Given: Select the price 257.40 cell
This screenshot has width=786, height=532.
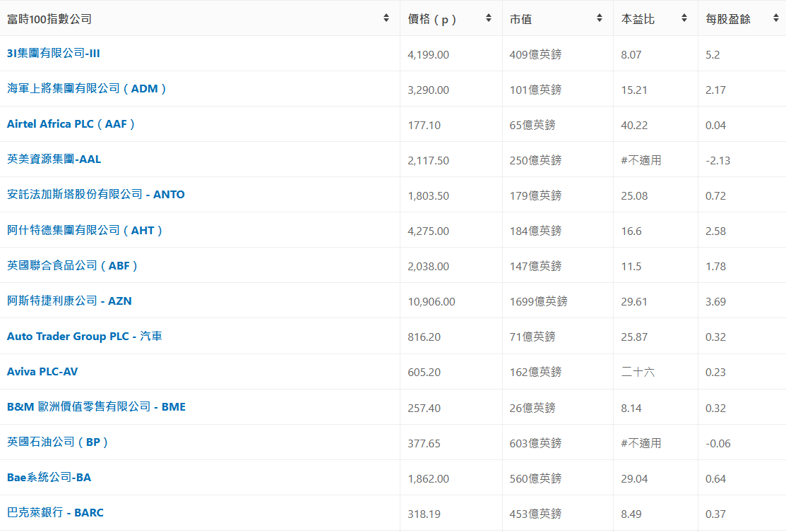Looking at the screenshot, I should click(424, 409).
